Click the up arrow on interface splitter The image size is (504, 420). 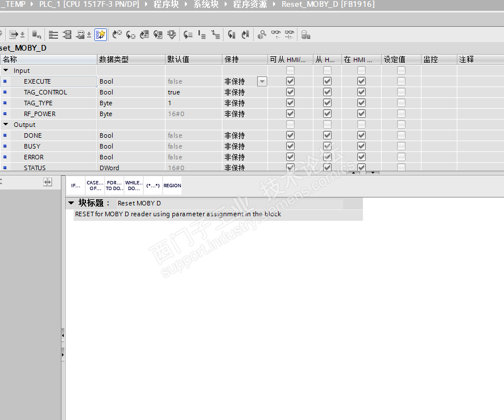click(x=354, y=172)
